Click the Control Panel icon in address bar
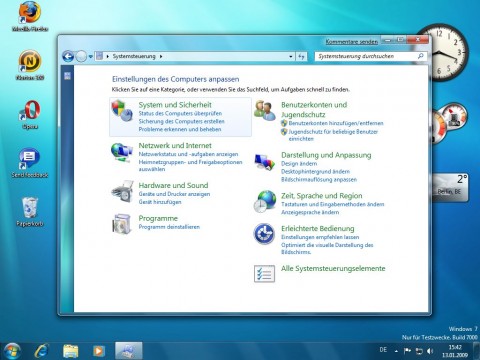480x360 pixels. [x=99, y=56]
